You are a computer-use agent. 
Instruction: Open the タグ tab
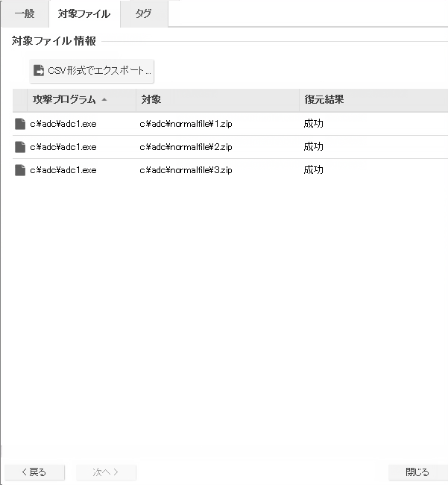pyautogui.click(x=143, y=13)
